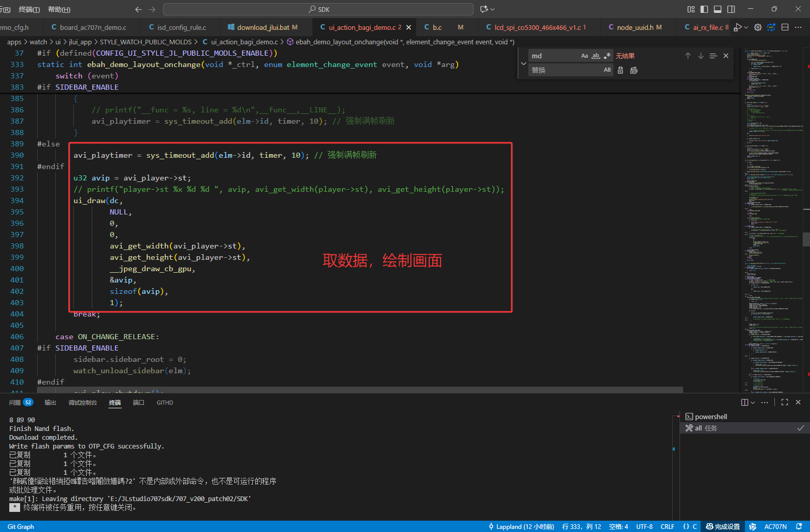Click the Replace single match icon
Viewport: 810px width, 532px height.
(x=621, y=70)
